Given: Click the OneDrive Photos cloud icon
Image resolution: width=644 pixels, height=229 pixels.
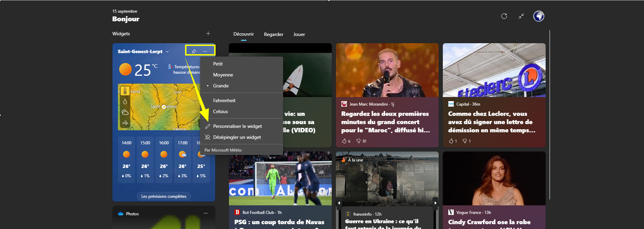Looking at the screenshot, I should pos(121,214).
